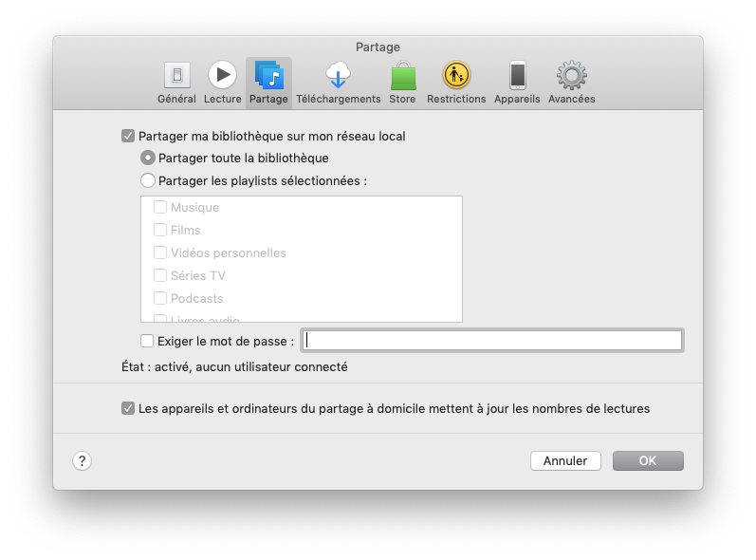Click the Appareils tab label

coord(517,99)
